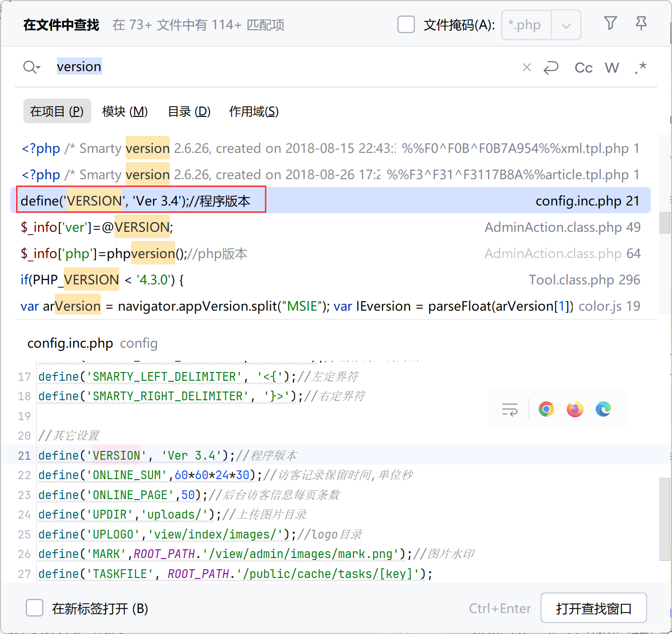Check 在新标签打开 (B) checkbox

[x=35, y=608]
